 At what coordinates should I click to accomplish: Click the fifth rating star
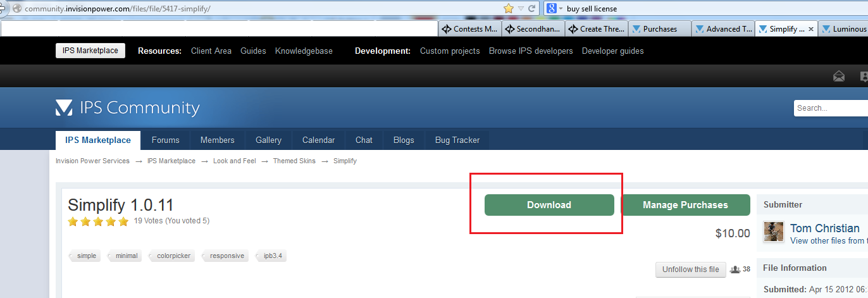point(123,221)
